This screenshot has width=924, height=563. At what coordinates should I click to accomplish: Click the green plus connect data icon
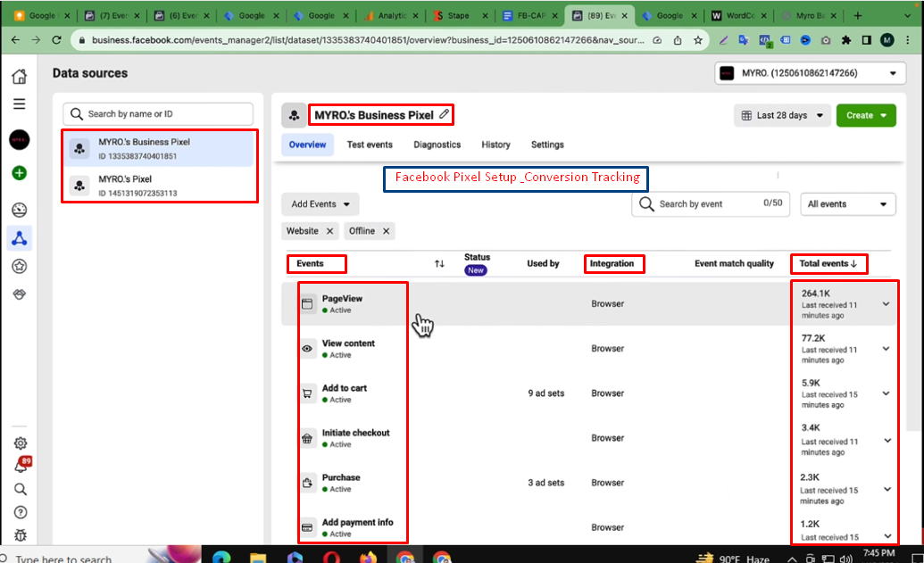20,173
